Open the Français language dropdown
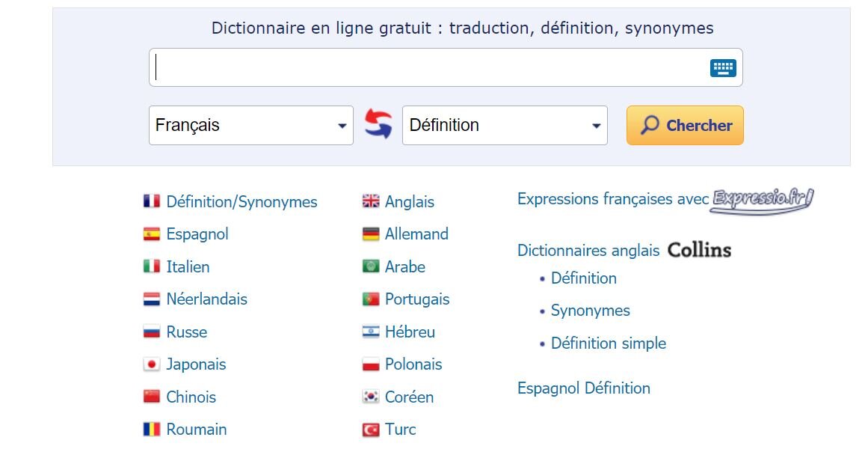Screen dimensions: 868x455 [250, 125]
